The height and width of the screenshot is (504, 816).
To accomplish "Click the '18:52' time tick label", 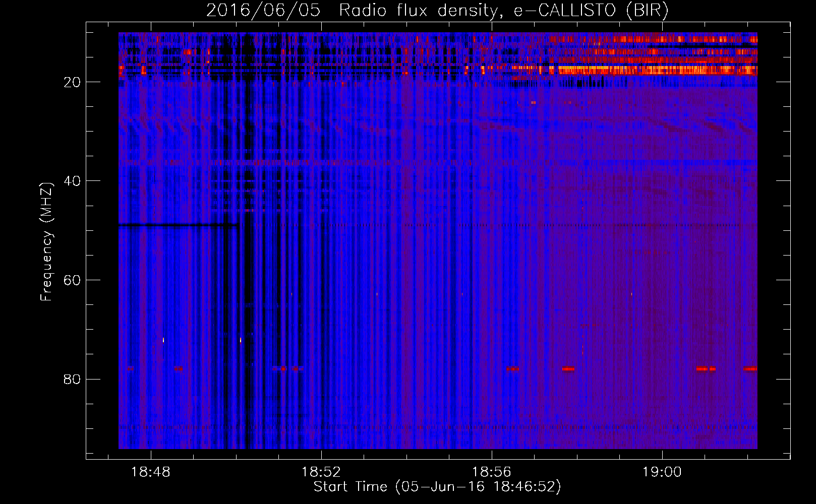I will 321,472.
